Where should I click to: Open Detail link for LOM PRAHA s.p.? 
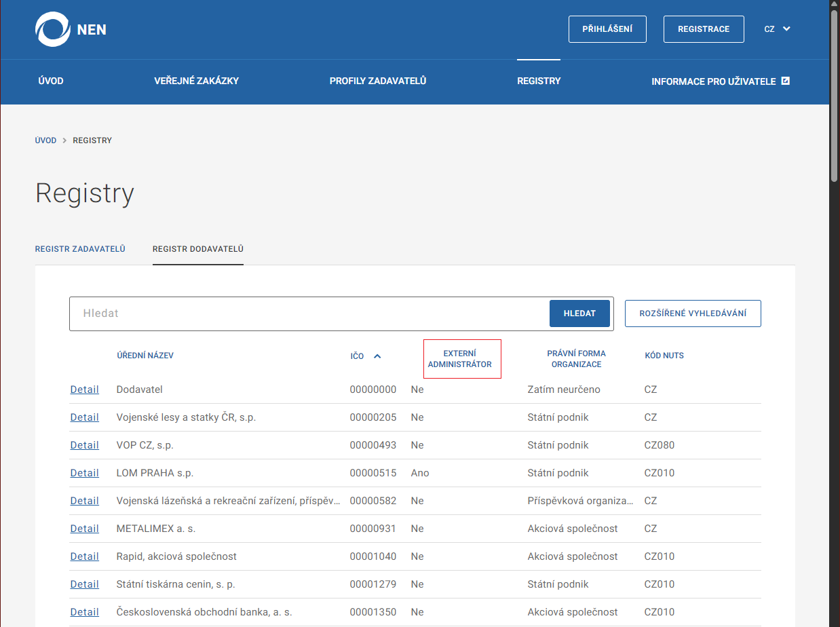[x=84, y=473]
